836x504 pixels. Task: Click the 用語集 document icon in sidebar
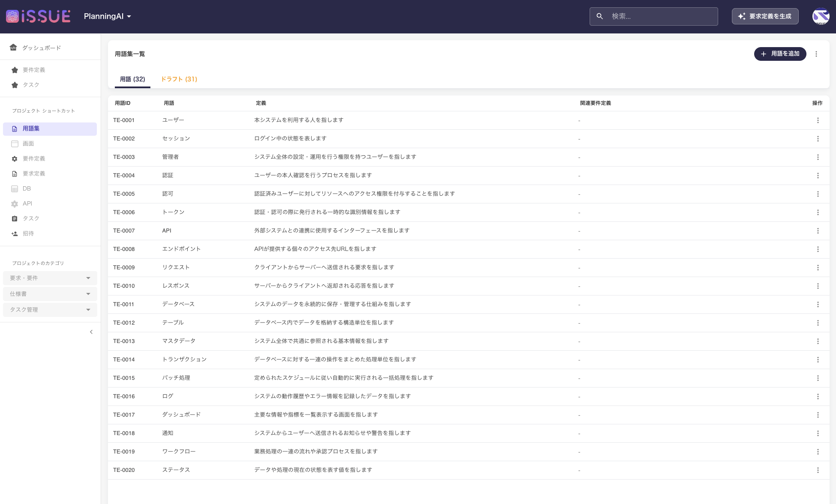(15, 128)
